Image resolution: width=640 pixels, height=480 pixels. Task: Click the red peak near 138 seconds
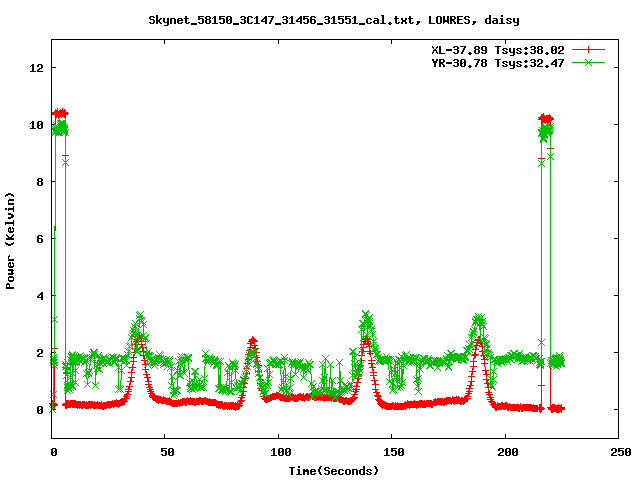point(367,340)
